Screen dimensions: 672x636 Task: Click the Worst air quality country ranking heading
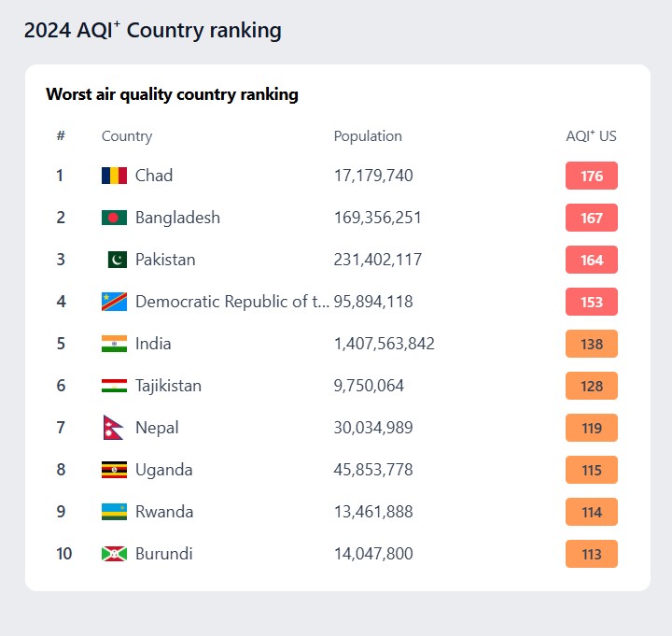pos(172,94)
